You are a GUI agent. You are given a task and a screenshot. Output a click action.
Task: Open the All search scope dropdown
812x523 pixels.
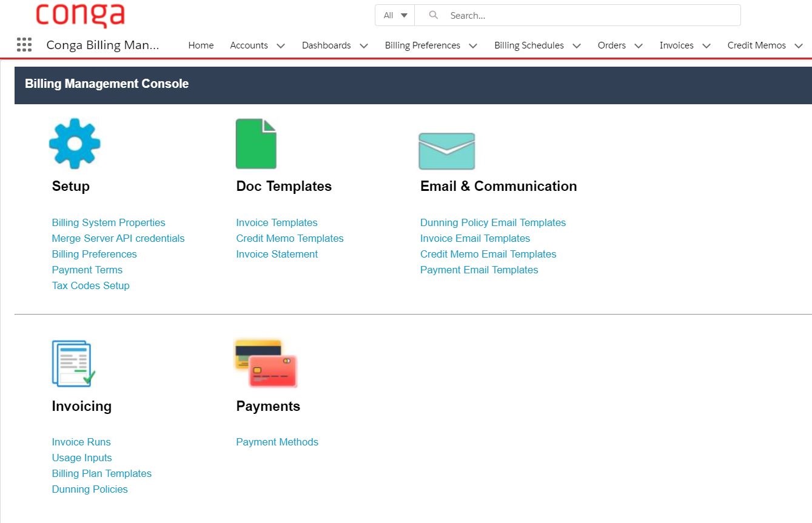(394, 15)
